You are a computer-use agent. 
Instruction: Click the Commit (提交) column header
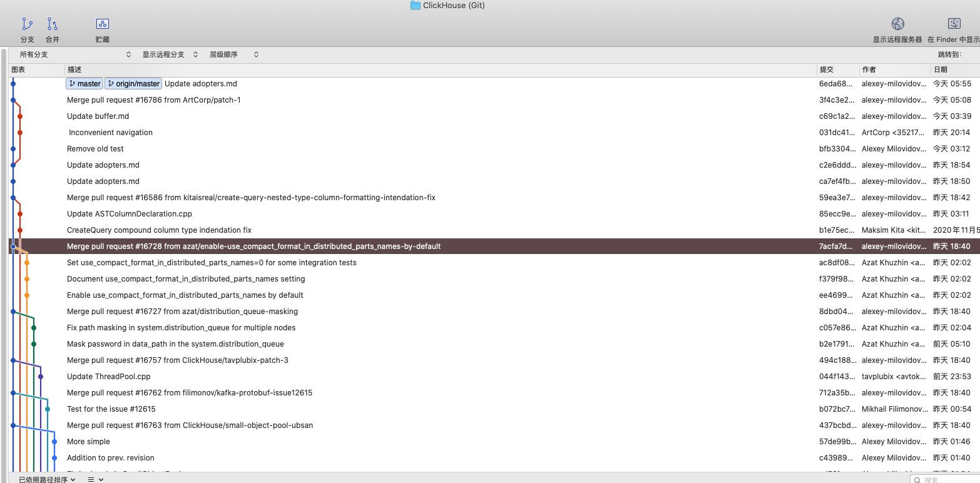837,69
